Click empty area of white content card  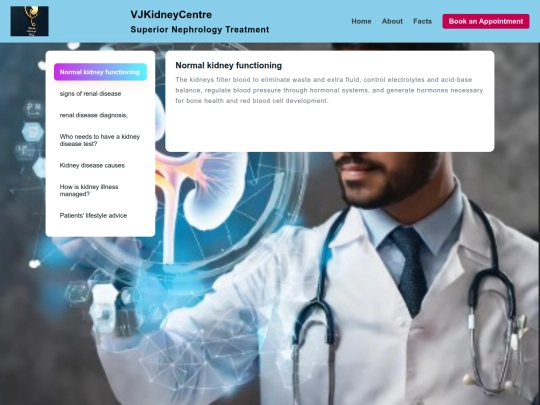tap(329, 129)
